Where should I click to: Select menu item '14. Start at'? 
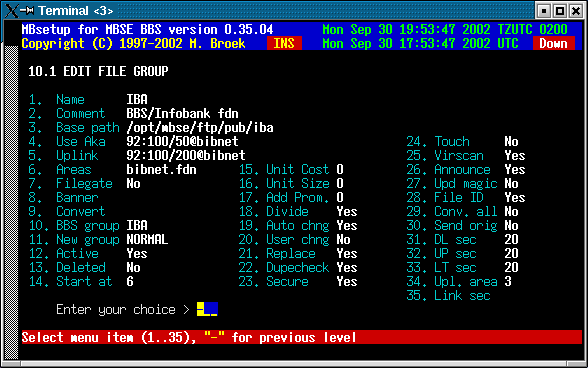pos(70,281)
